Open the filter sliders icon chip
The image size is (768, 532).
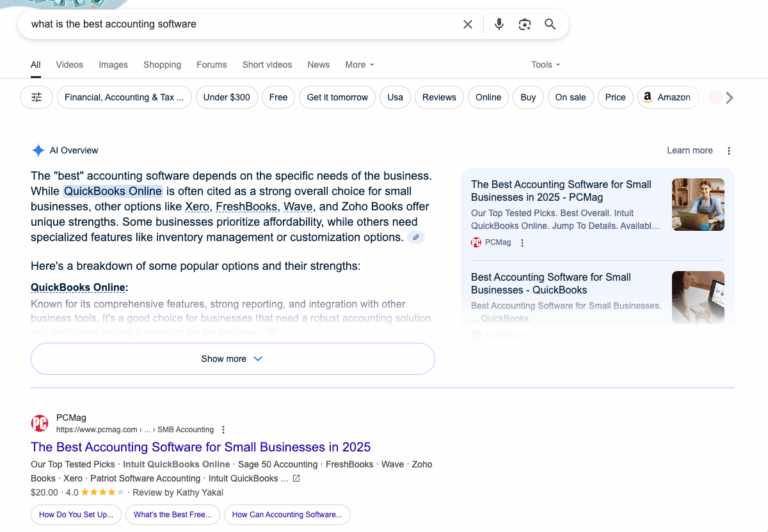[37, 97]
